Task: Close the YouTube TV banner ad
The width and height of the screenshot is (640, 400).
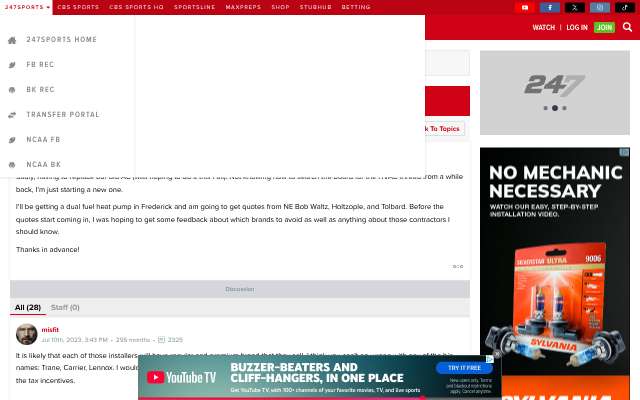Action: [x=497, y=353]
